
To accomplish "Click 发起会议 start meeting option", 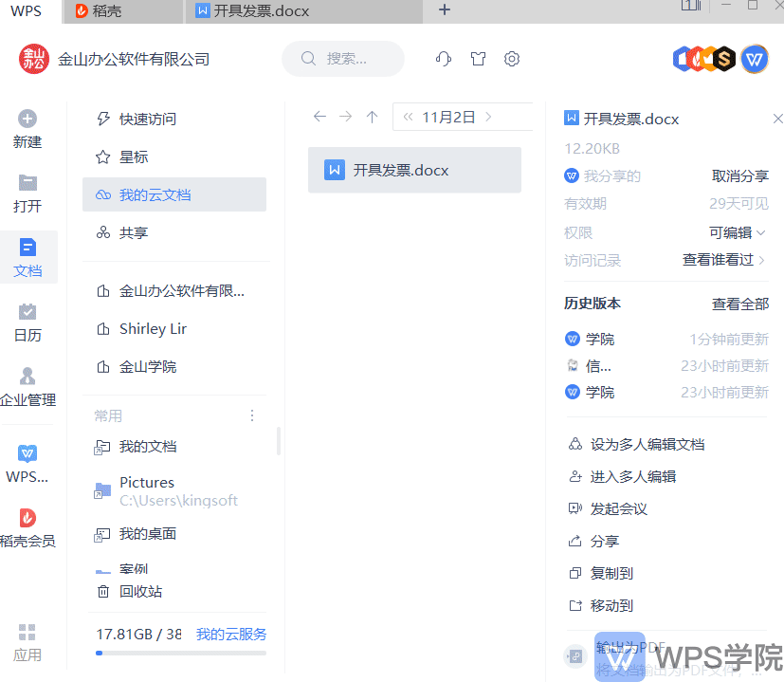I will [608, 508].
